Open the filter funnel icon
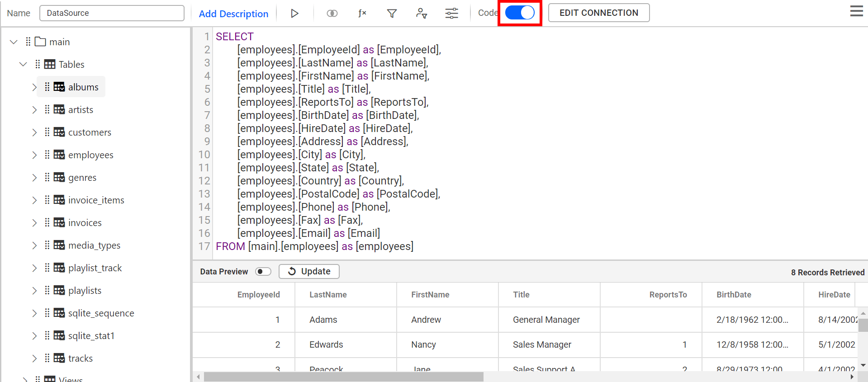This screenshot has height=382, width=868. [392, 14]
